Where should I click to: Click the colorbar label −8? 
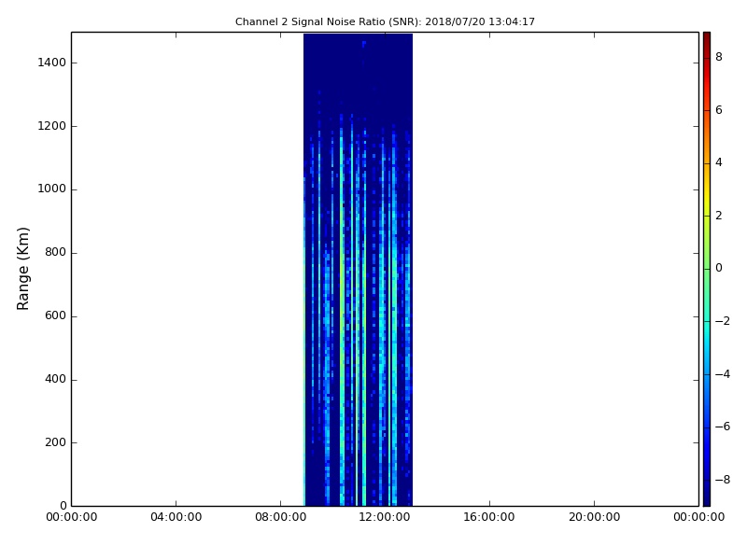pyautogui.click(x=723, y=480)
